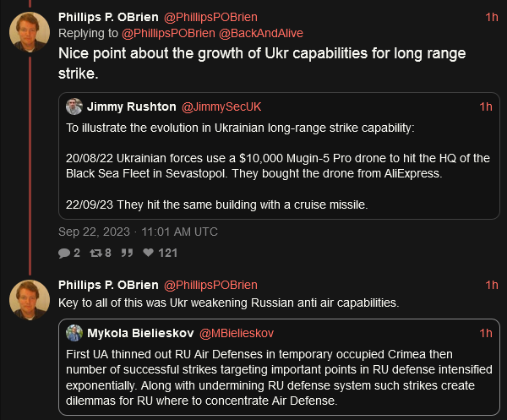Retweet the long range strike post
The image size is (507, 420).
[x=96, y=252]
